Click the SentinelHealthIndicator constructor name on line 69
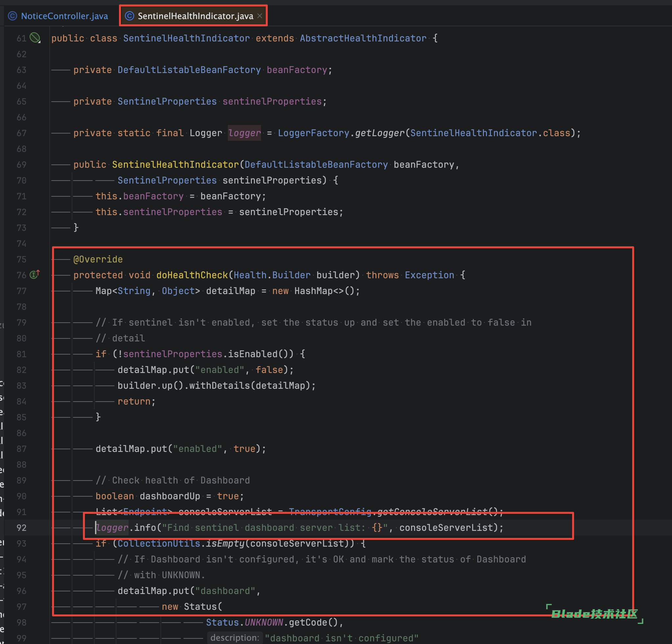 click(175, 164)
